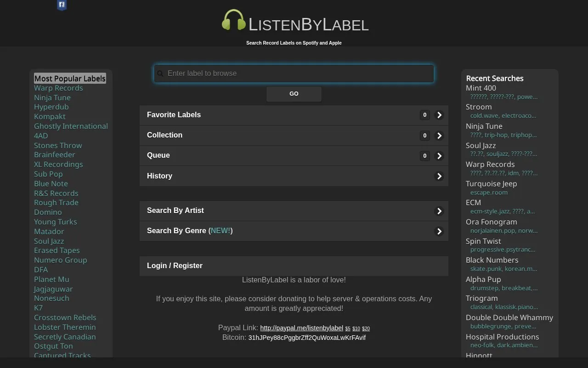
Task: Choose the $5 donation link
Action: click(348, 328)
